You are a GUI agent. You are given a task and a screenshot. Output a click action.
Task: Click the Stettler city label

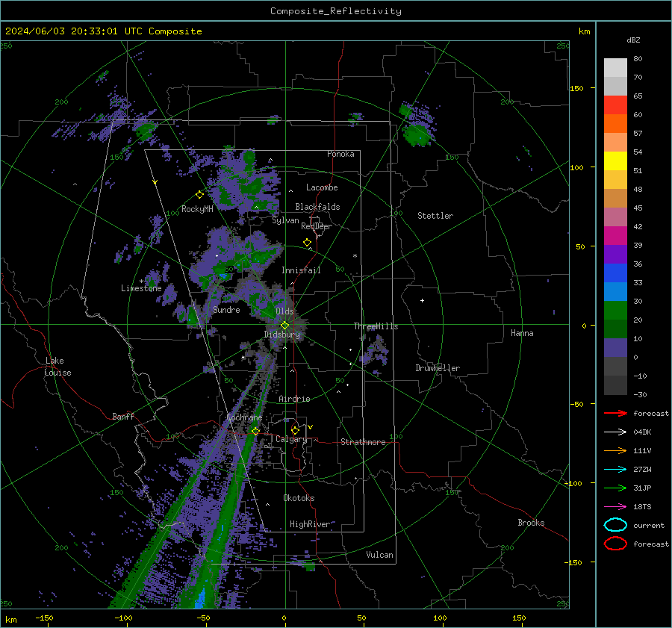click(x=435, y=216)
